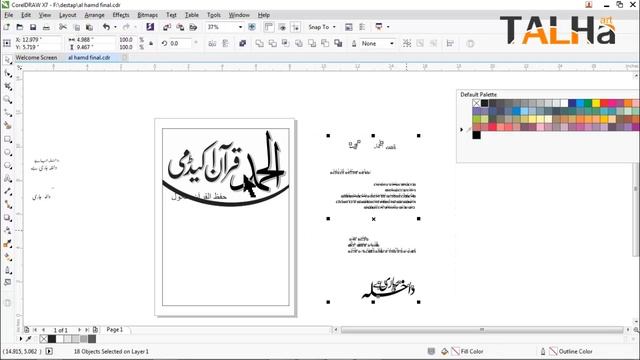Expand the Default Palette flyout arrow

(x=461, y=129)
